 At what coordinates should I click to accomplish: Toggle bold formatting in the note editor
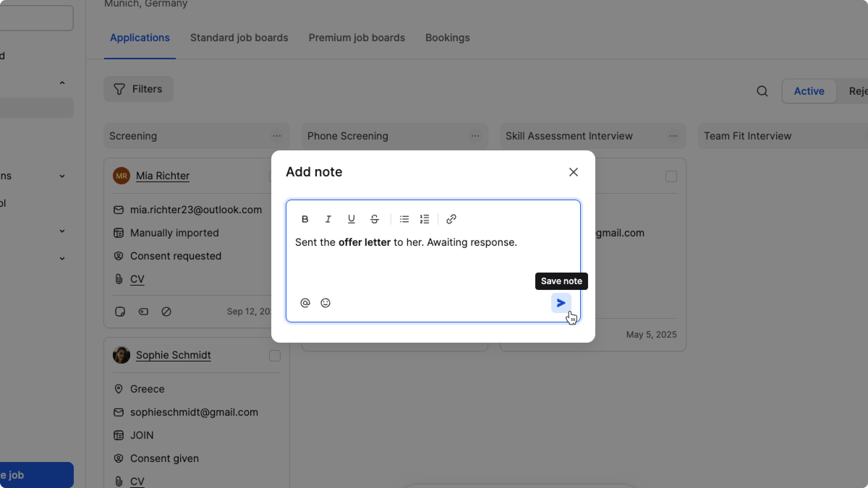305,219
